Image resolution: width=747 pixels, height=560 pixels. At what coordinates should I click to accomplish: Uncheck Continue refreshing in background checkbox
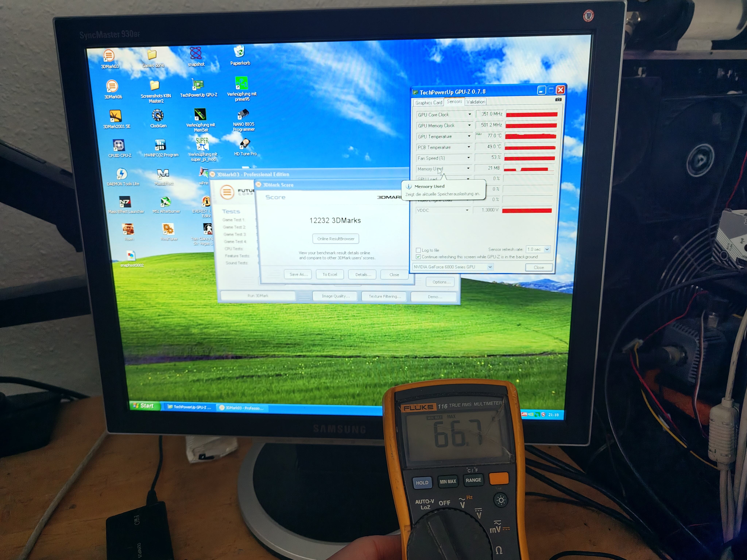(x=418, y=257)
